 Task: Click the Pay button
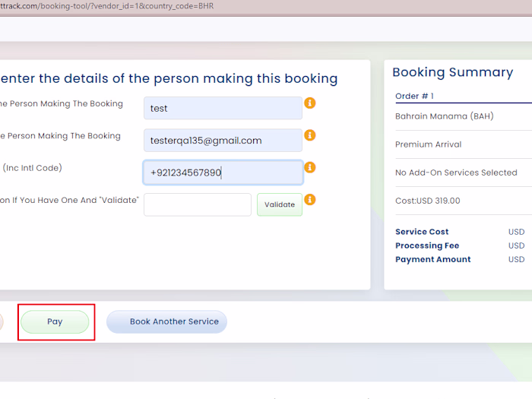click(x=55, y=321)
